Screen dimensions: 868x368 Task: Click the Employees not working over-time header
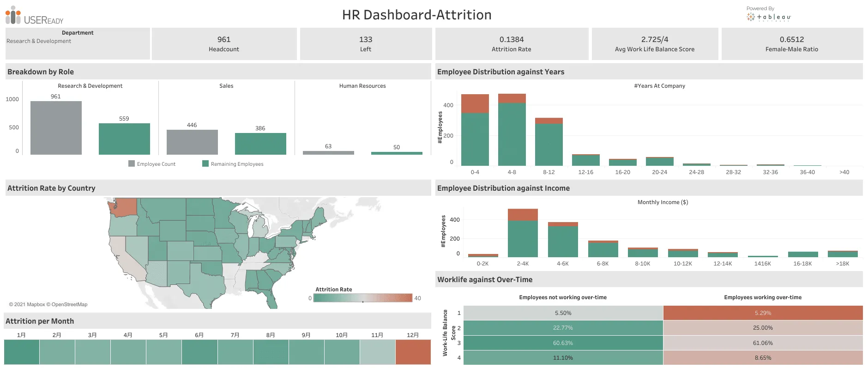[563, 297]
